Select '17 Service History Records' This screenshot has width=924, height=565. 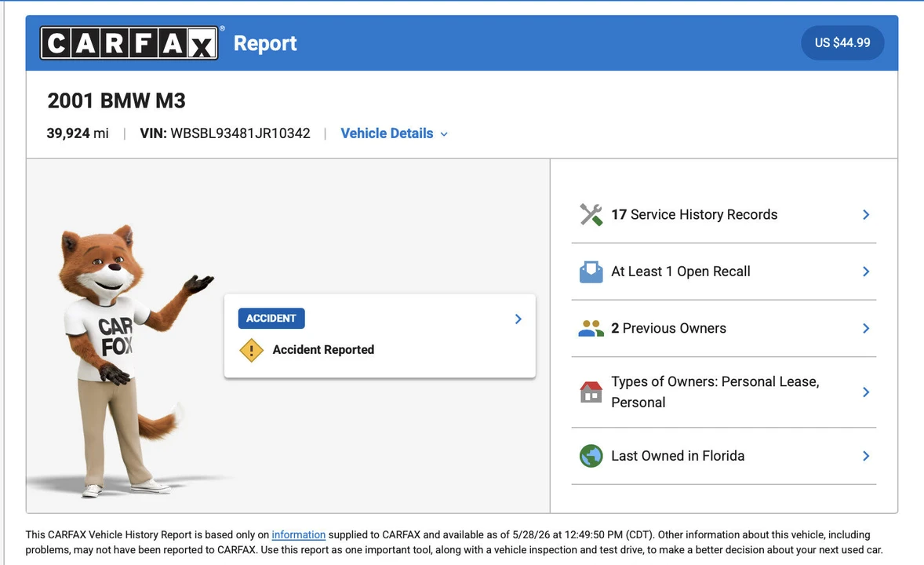(694, 215)
